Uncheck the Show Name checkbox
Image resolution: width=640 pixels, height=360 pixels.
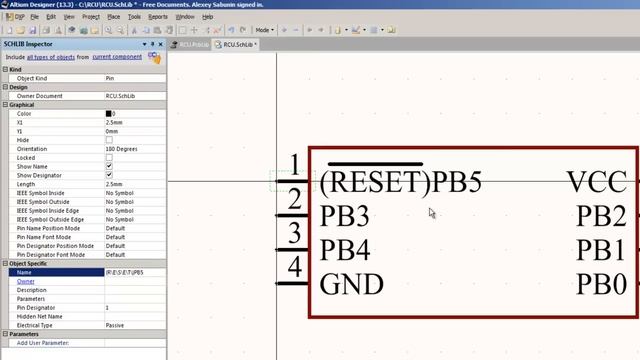[x=109, y=167]
